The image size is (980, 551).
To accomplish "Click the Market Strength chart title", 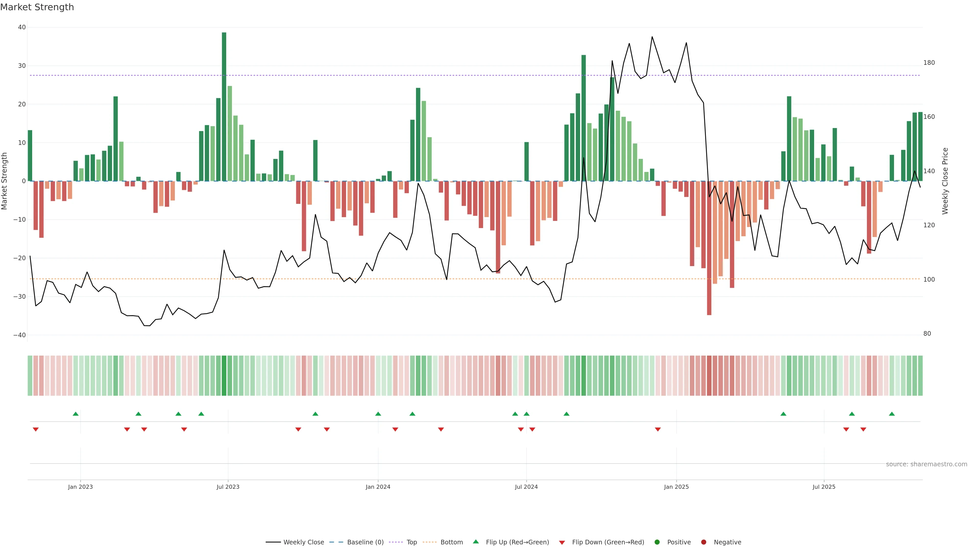I will (x=37, y=7).
